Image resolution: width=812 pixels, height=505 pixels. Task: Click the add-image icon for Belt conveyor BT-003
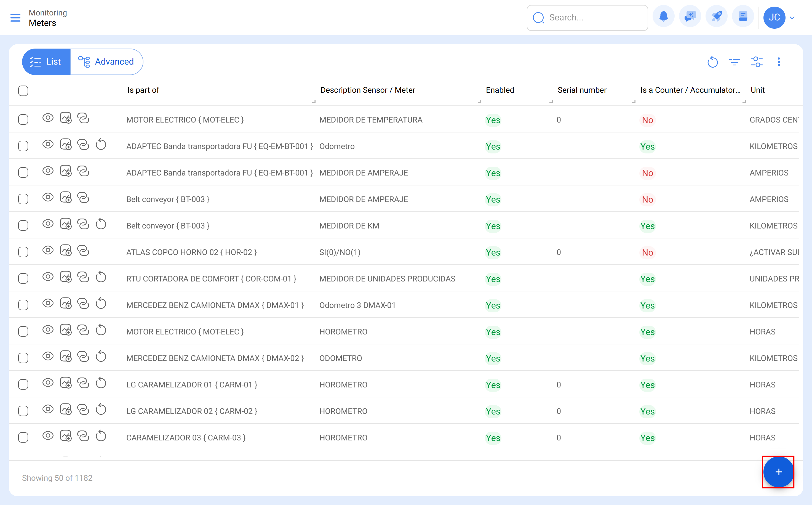tap(66, 197)
